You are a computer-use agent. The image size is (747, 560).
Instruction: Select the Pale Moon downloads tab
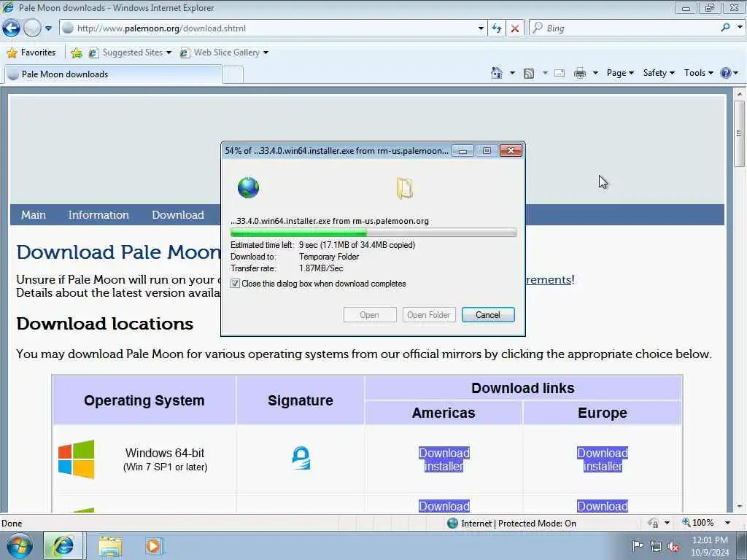point(112,74)
